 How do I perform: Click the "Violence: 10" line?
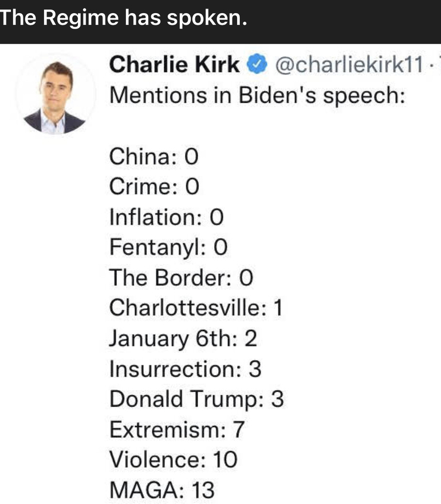click(x=173, y=460)
